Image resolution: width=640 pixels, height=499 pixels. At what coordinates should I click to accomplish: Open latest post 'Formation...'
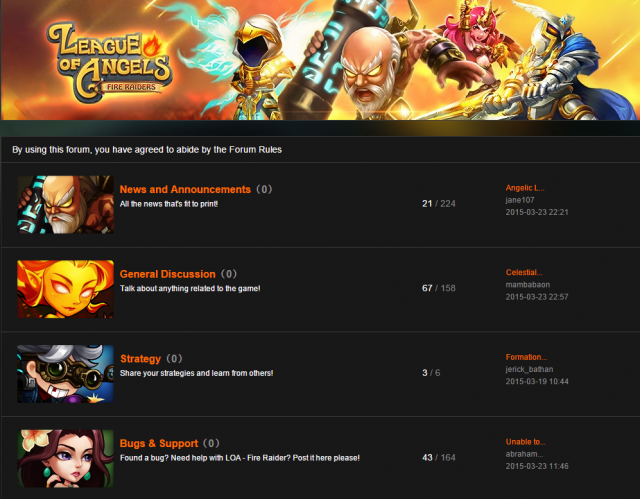pos(526,357)
